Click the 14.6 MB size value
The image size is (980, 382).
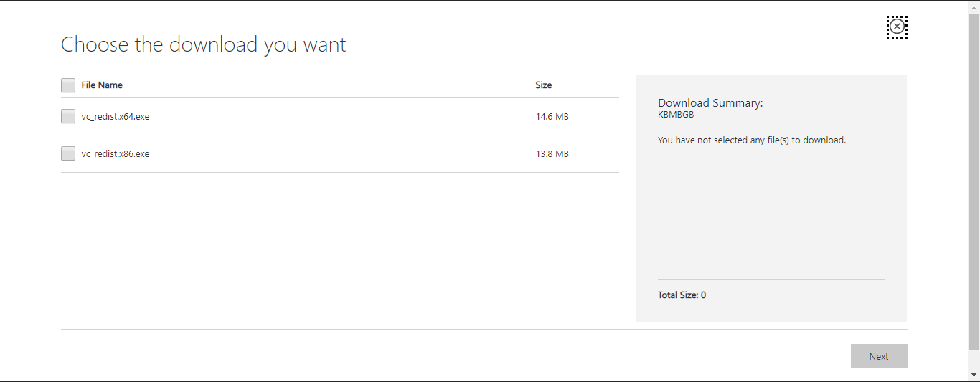click(x=552, y=117)
